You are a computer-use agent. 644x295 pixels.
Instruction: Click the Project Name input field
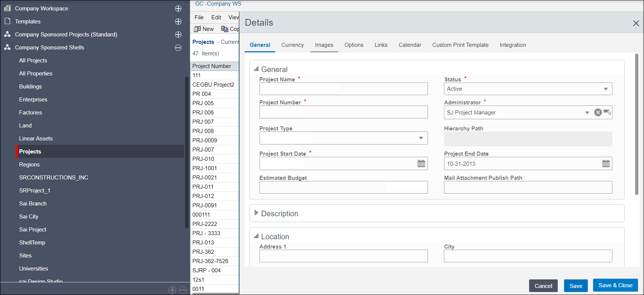coord(344,89)
